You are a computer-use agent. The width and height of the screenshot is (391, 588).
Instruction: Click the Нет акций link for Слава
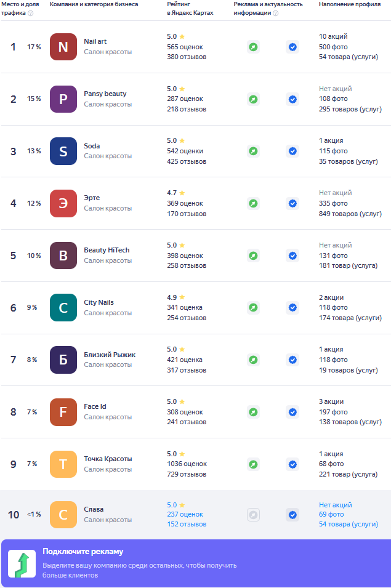[x=336, y=505]
